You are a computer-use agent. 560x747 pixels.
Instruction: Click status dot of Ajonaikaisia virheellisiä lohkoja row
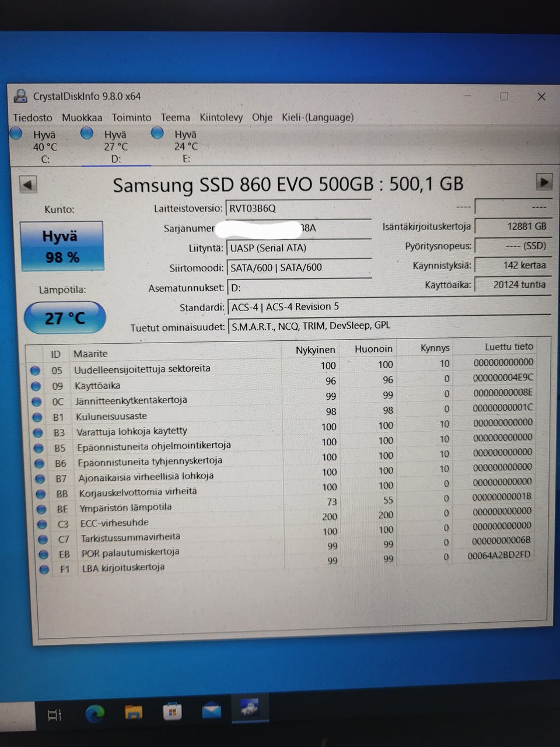pyautogui.click(x=40, y=479)
